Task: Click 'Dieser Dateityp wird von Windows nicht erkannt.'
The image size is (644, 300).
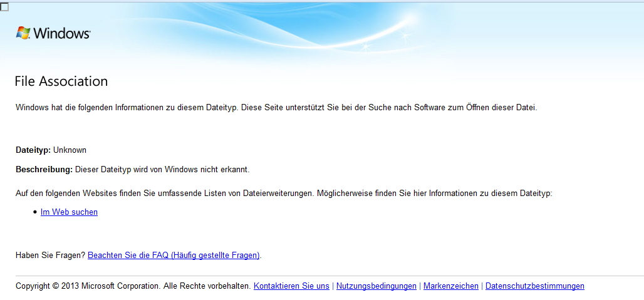Action: coord(162,170)
